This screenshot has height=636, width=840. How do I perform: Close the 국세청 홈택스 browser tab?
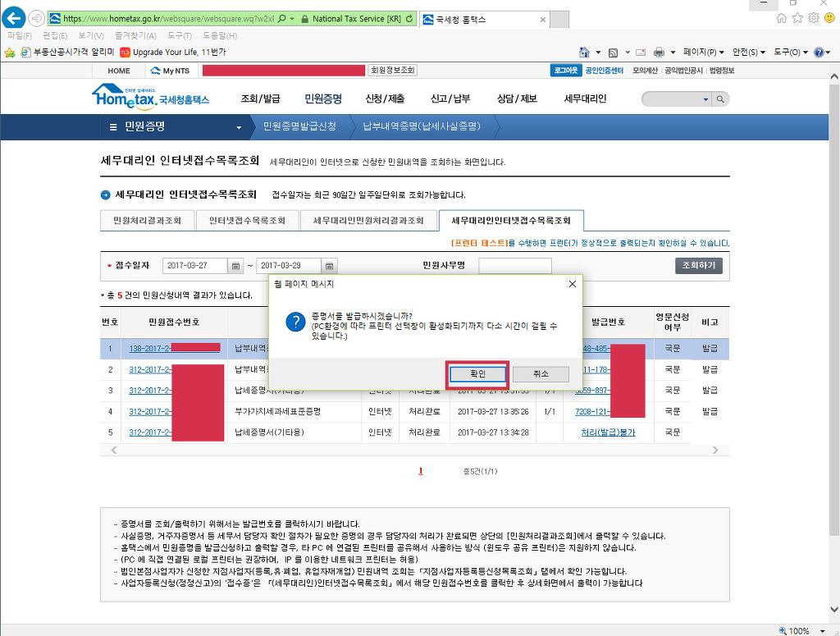click(x=543, y=20)
